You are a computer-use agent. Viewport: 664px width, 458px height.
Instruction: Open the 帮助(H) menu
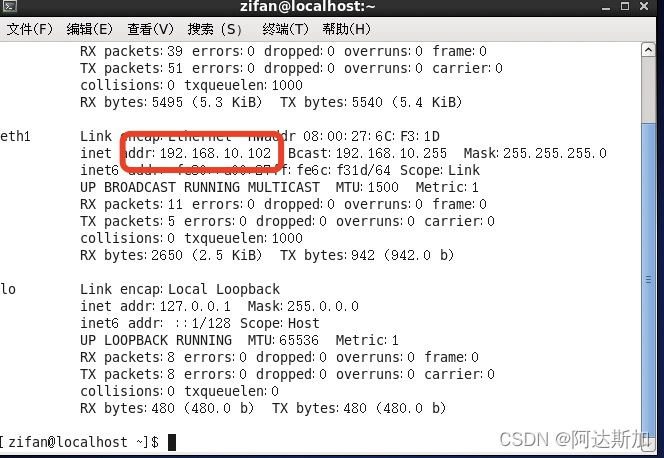tap(346, 29)
